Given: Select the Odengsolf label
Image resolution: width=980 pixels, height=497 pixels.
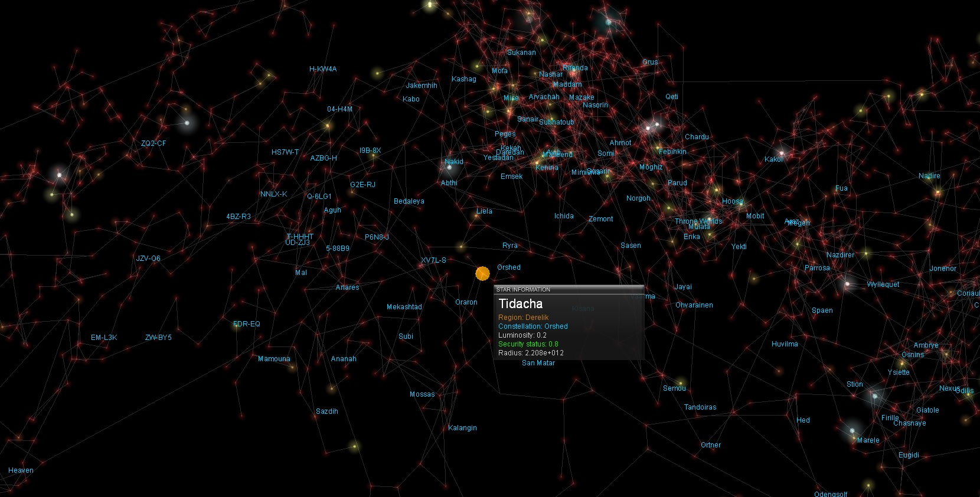Looking at the screenshot, I should point(831,494).
